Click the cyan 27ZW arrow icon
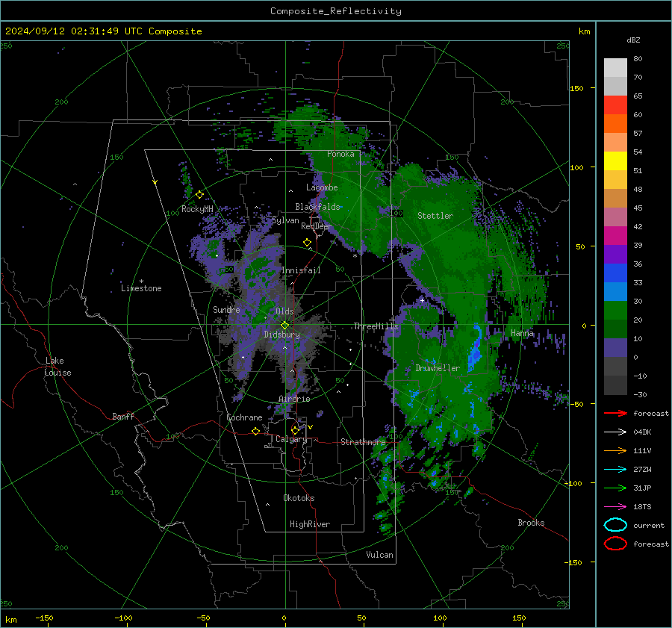The image size is (672, 628). [615, 470]
